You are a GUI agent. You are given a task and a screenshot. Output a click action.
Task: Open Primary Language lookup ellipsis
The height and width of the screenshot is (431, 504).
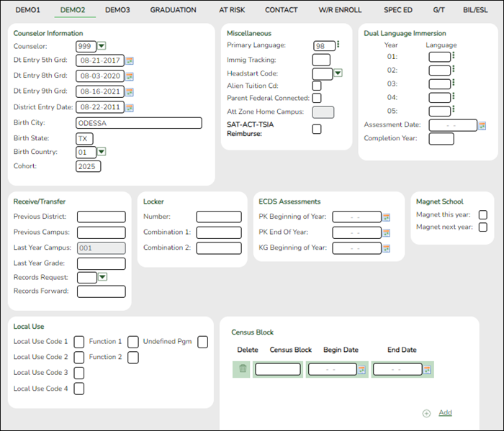pos(338,45)
